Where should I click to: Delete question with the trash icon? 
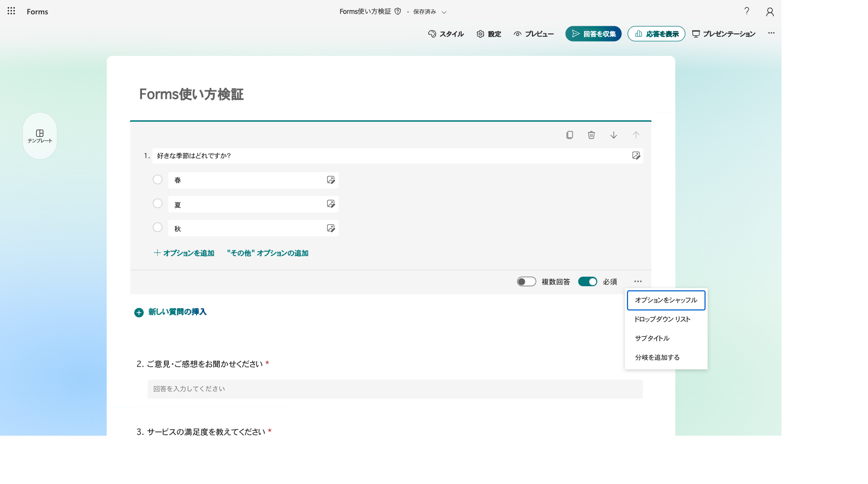591,135
